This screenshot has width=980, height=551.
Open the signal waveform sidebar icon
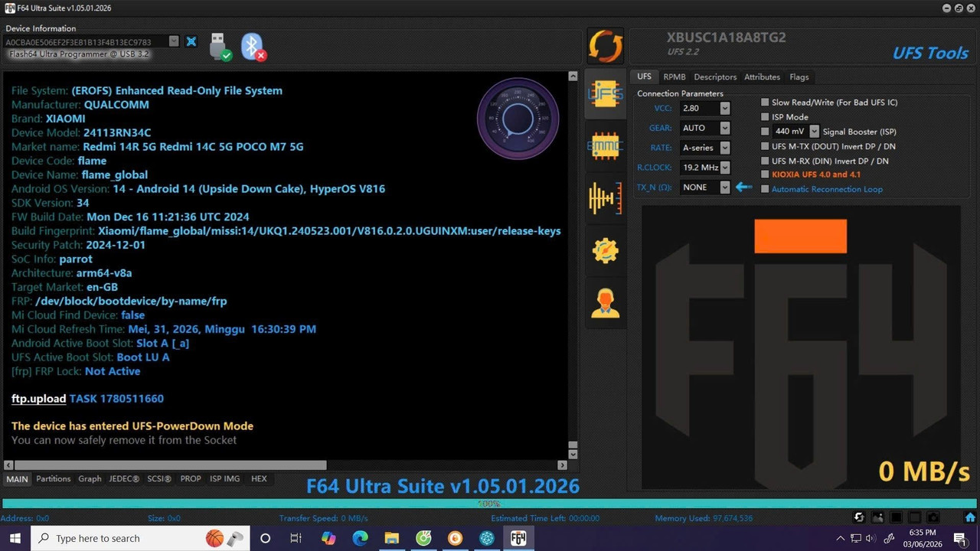[x=605, y=198]
